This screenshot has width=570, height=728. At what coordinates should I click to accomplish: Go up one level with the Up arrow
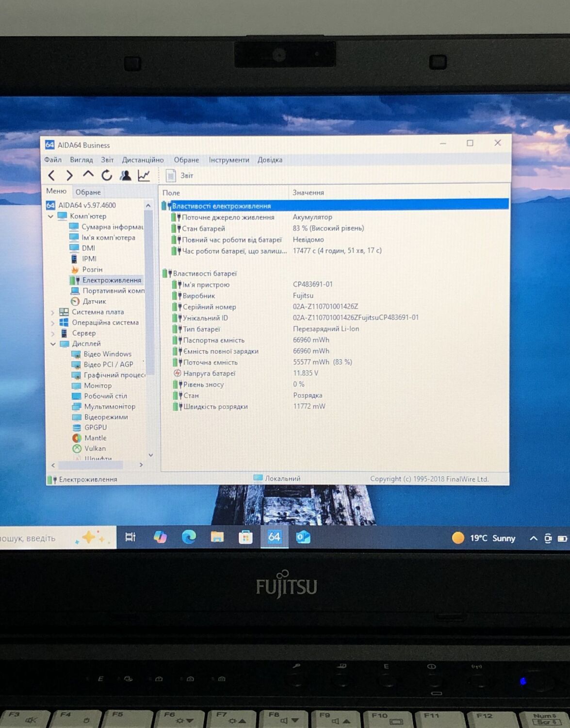click(88, 175)
